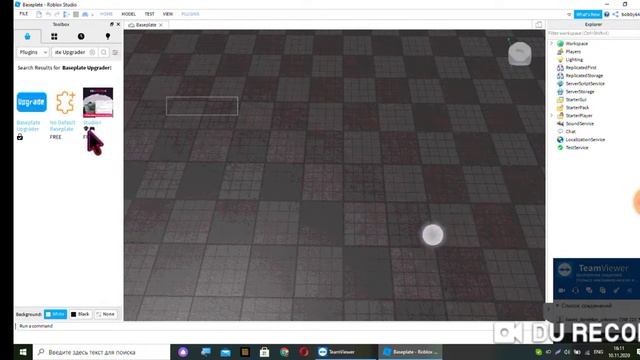
Task: Click the camera icon in TeamViewer panel
Action: coord(562,290)
